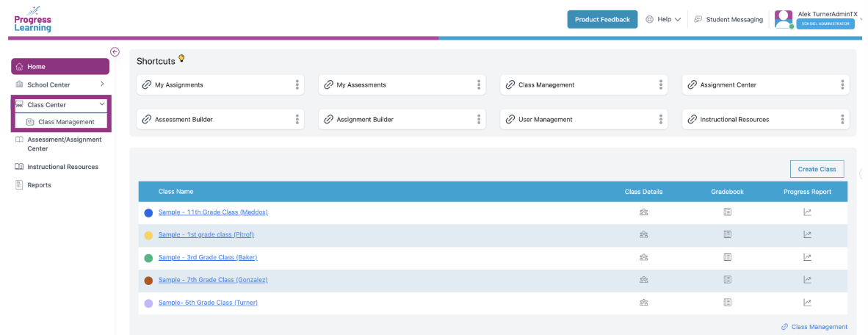Open Progress Report for 5th Grade Class (Turner)
This screenshot has width=868, height=335.
coord(807,303)
